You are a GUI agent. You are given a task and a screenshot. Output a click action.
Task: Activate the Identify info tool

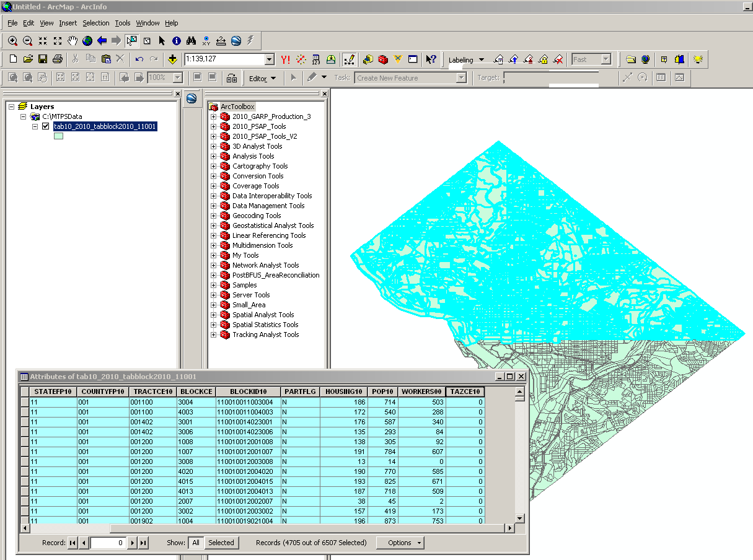click(x=177, y=41)
